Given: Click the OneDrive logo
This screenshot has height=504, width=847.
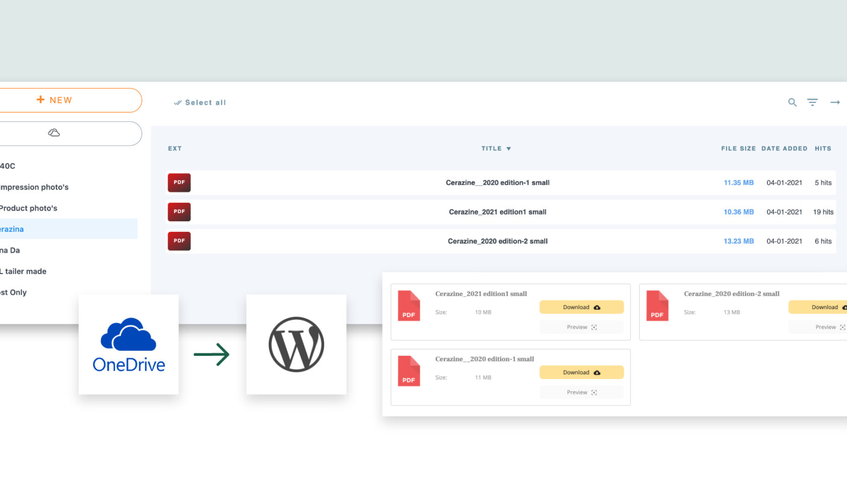Looking at the screenshot, I should tap(129, 344).
